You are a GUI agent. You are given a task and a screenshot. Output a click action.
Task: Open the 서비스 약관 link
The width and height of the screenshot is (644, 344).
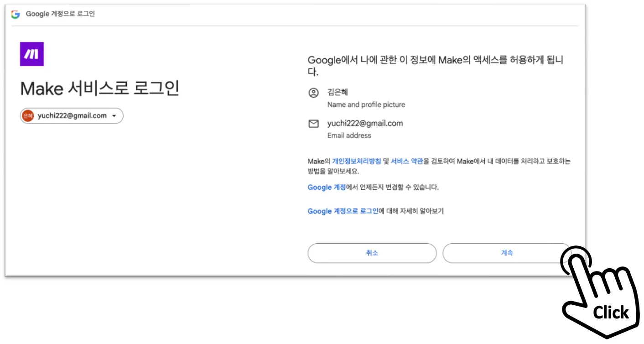[x=407, y=161]
